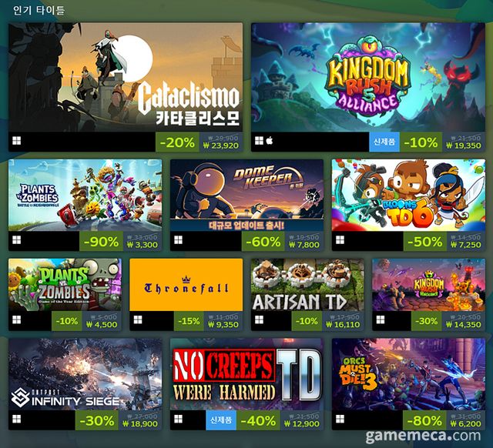Click the Apple icon under Kingdom Rush 5
This screenshot has height=448, width=493.
tap(270, 140)
